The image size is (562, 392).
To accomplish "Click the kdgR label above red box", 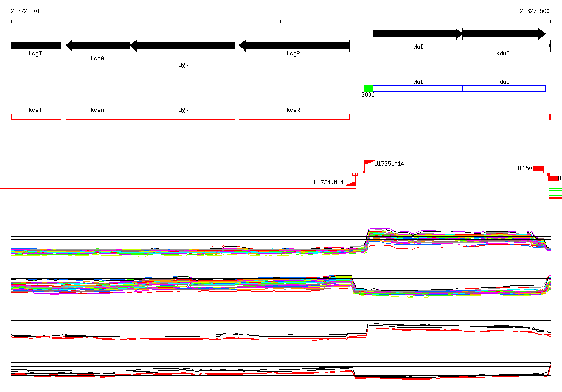I will click(x=293, y=110).
